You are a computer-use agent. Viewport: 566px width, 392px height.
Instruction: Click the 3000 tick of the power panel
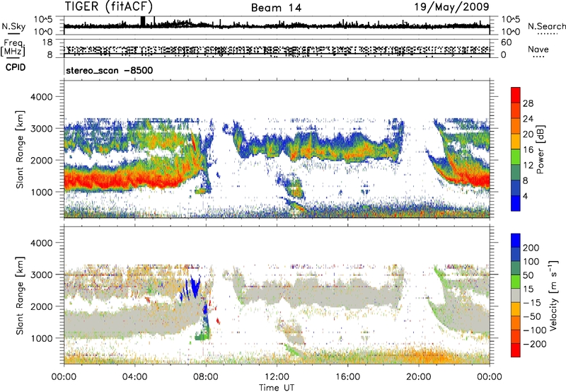pos(41,129)
